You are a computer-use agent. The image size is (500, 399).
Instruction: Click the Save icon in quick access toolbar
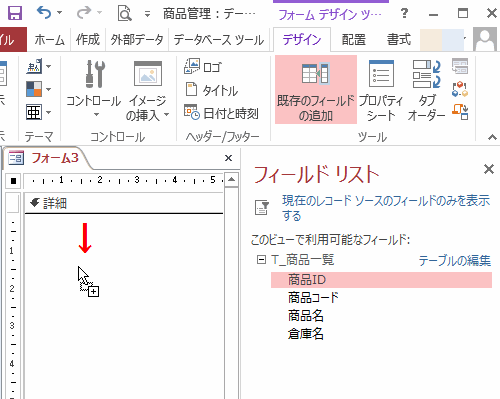[15, 13]
